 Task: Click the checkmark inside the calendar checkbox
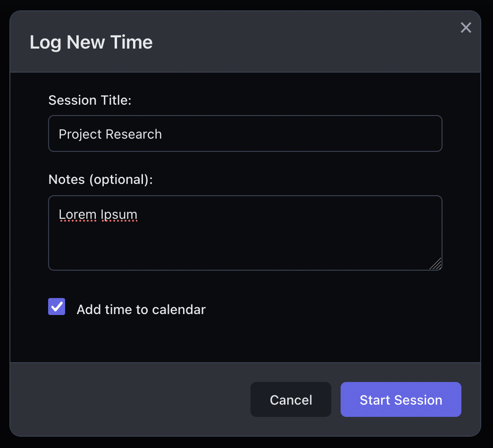pos(56,307)
